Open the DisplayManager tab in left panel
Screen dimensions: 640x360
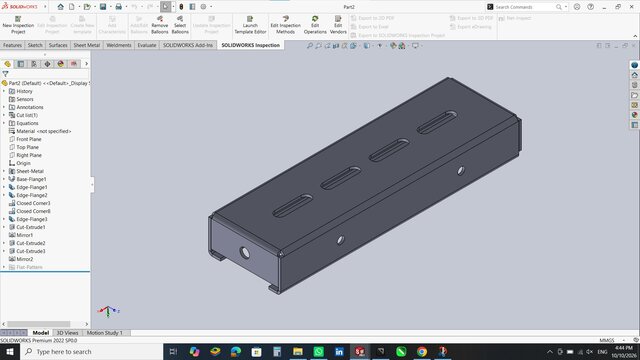(x=60, y=64)
